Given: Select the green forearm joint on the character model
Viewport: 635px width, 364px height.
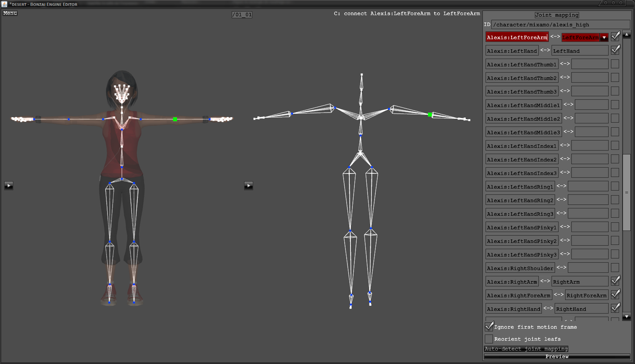Looking at the screenshot, I should tap(175, 119).
